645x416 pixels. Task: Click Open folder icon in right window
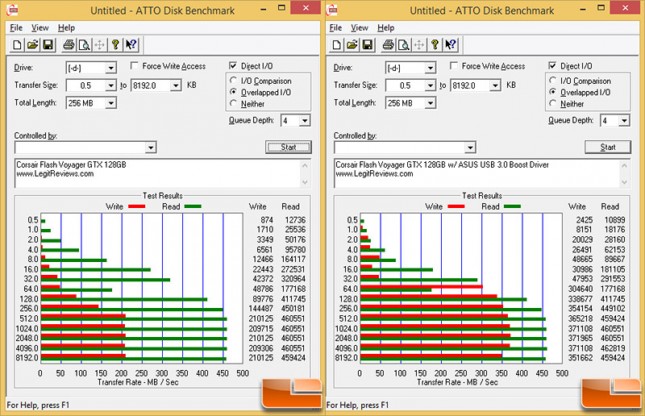[x=352, y=44]
